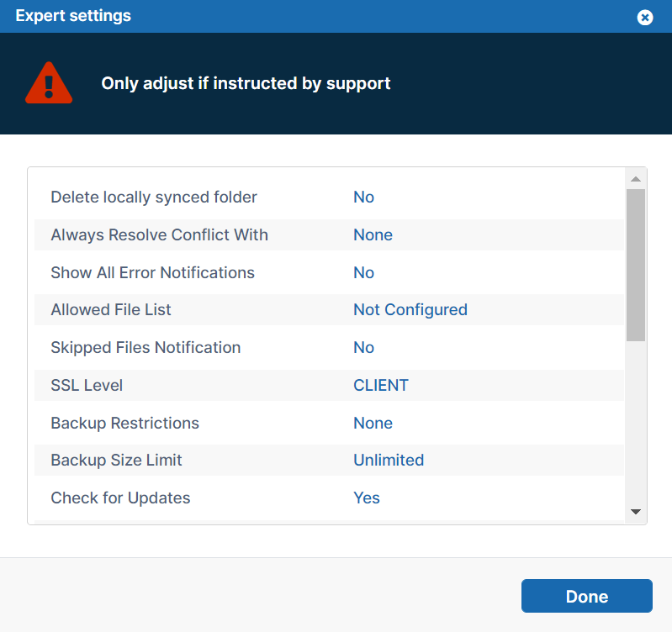Screen dimensions: 672x632
Task: Toggle Show All Error Notifications value
Action: tap(363, 273)
